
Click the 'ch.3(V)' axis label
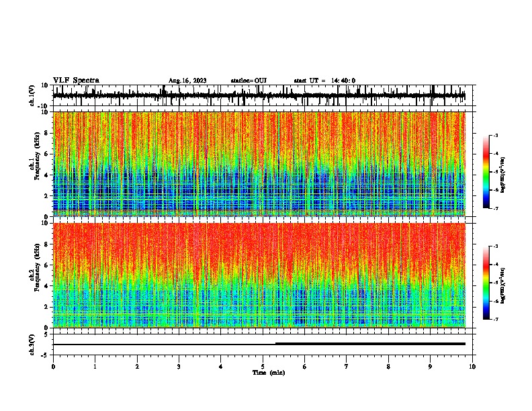(32, 345)
